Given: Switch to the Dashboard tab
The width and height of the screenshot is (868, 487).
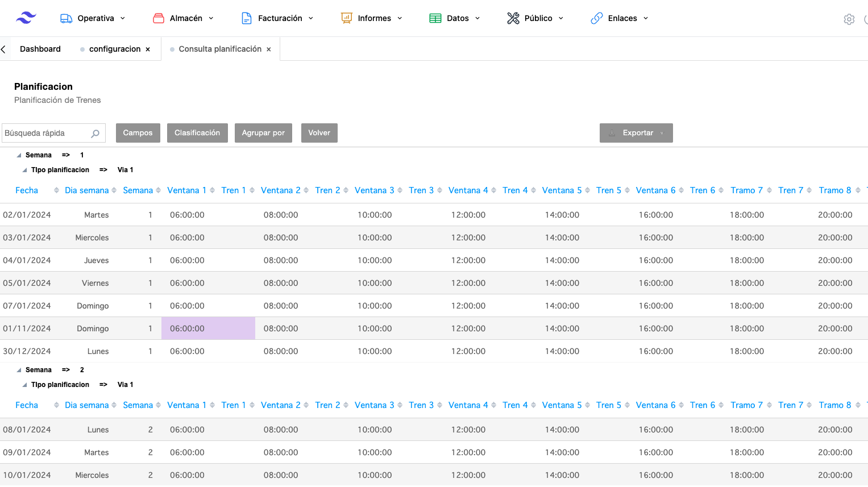Looking at the screenshot, I should click(40, 49).
